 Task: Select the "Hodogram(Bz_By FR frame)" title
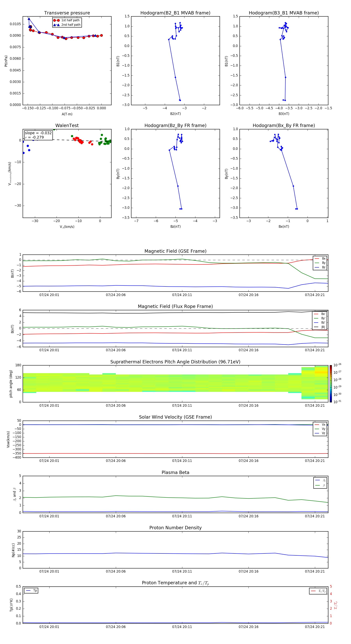[175, 125]
